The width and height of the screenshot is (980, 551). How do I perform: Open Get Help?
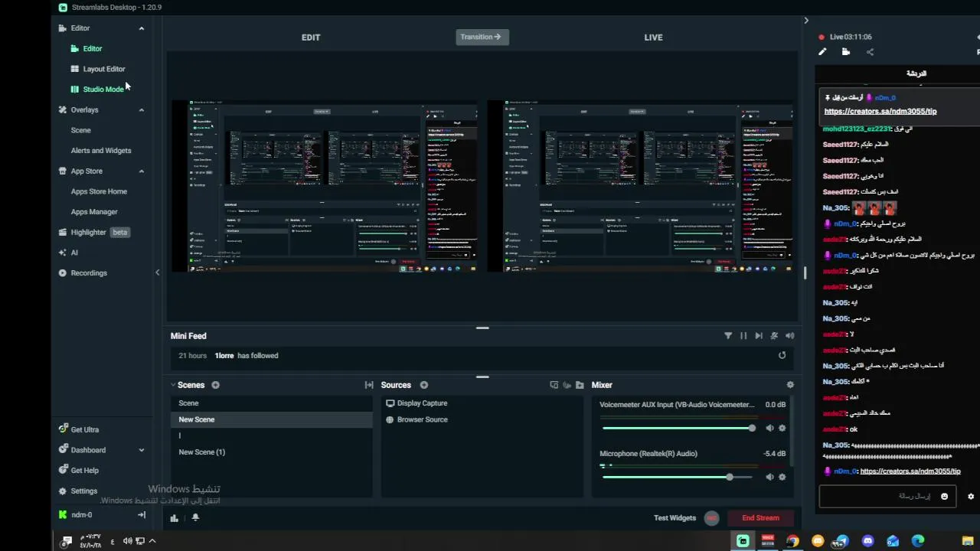point(79,471)
